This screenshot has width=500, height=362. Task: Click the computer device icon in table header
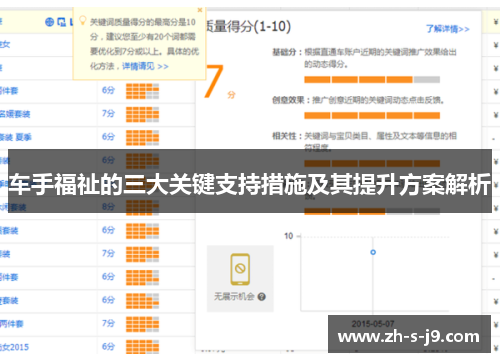(x=61, y=22)
